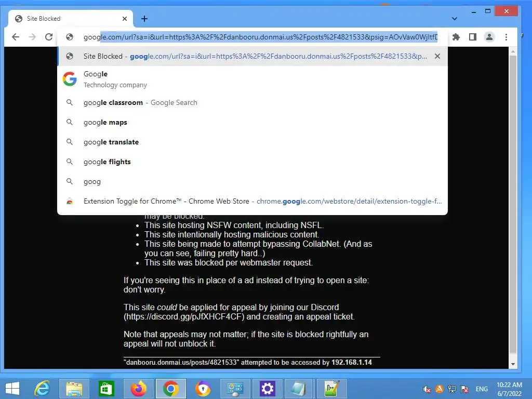Open the Chrome profile avatar menu
The image size is (532, 399).
pos(489,37)
